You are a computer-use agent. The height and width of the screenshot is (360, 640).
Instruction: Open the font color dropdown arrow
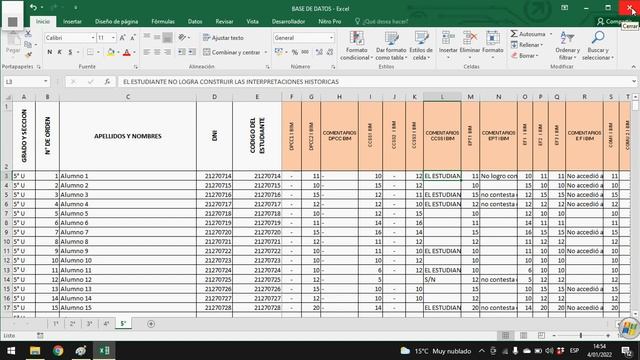point(134,52)
